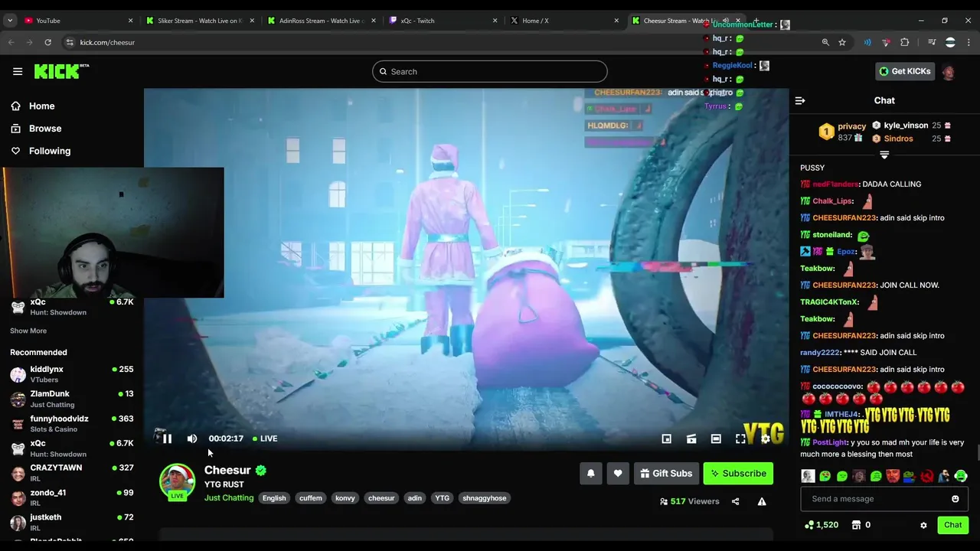Viewport: 980px width, 551px height.
Task: Collapse the chat panel
Action: pyautogui.click(x=800, y=100)
